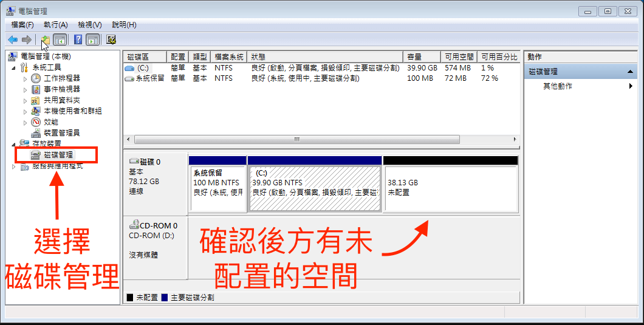Click the Back arrow toolbar icon

(x=13, y=39)
